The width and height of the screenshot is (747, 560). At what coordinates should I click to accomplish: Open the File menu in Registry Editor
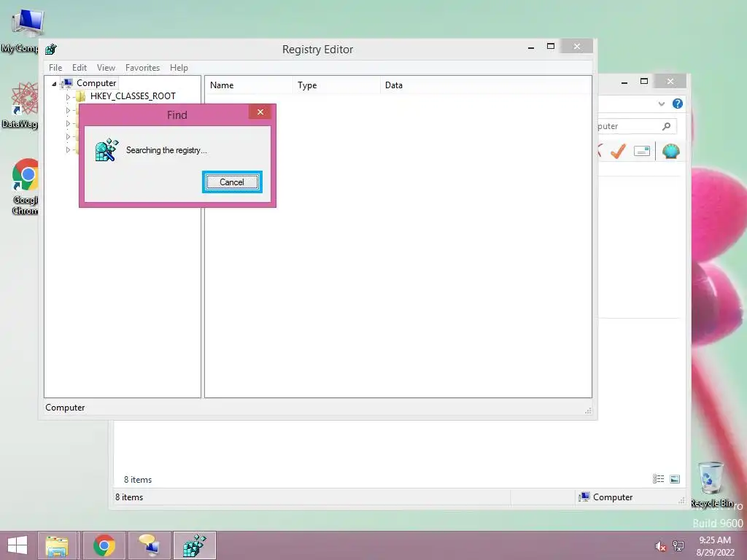(55, 68)
